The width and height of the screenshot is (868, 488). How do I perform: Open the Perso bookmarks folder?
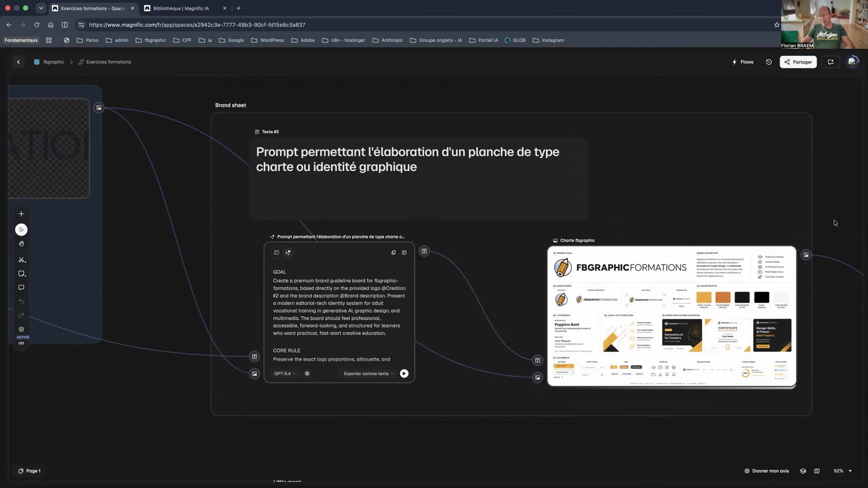[x=87, y=41]
